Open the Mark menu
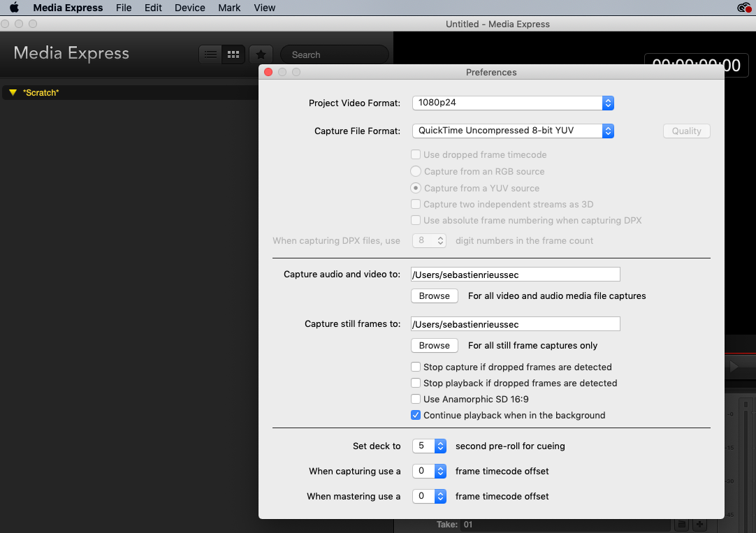Image resolution: width=756 pixels, height=533 pixels. (x=229, y=8)
